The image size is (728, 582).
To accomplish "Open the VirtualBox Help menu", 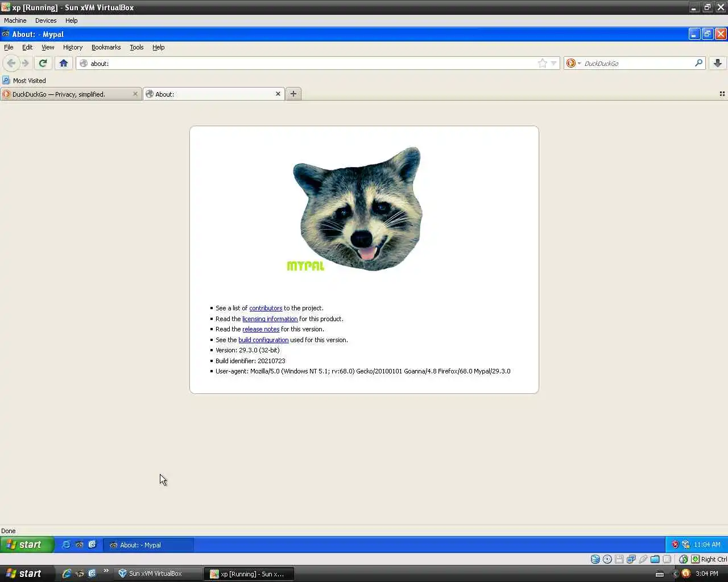I will 71,20.
